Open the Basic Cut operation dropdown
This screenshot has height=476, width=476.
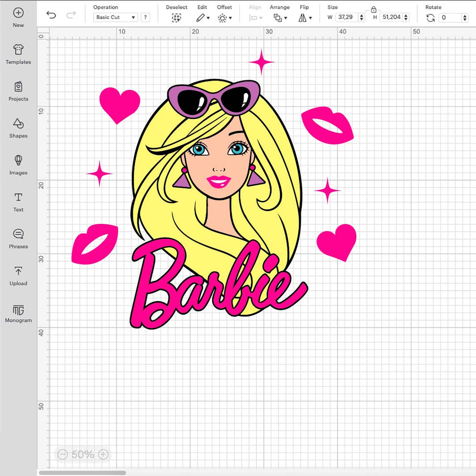(115, 17)
